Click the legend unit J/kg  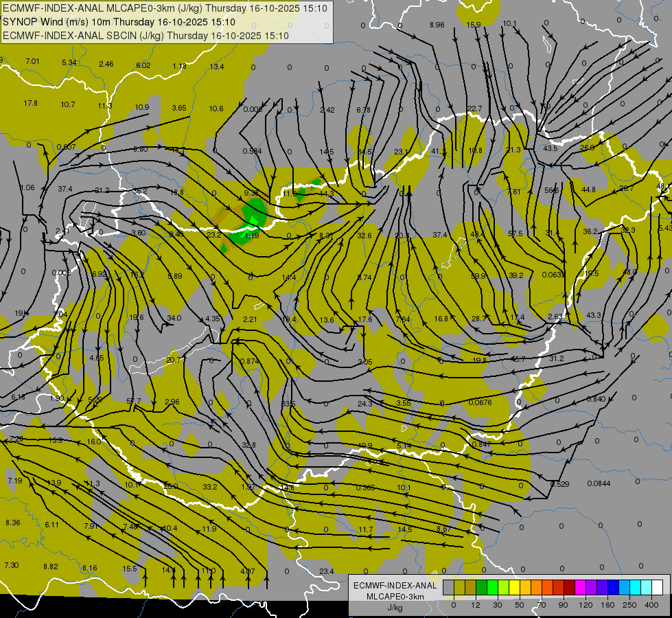pos(395,608)
